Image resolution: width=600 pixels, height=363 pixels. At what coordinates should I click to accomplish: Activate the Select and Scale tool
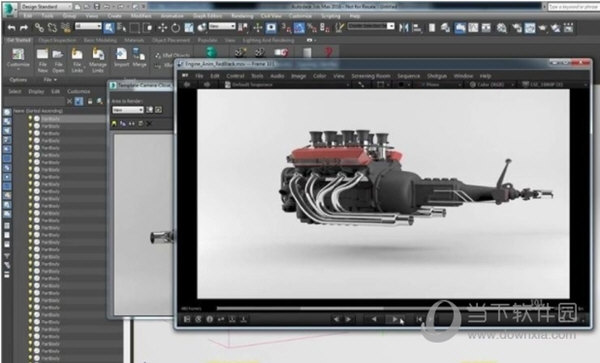[x=189, y=28]
